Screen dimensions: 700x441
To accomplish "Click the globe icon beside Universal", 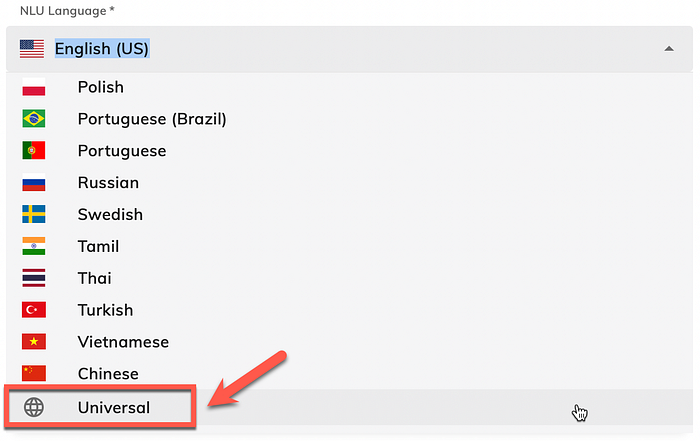I will click(34, 407).
